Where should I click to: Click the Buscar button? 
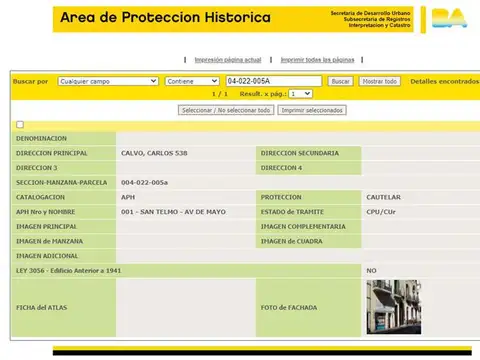[340, 81]
